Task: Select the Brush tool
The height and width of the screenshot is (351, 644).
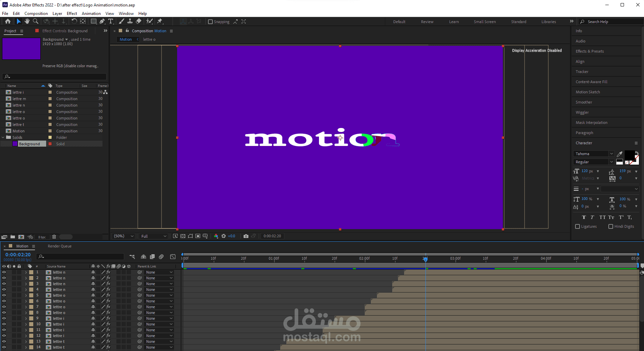Action: click(x=121, y=21)
